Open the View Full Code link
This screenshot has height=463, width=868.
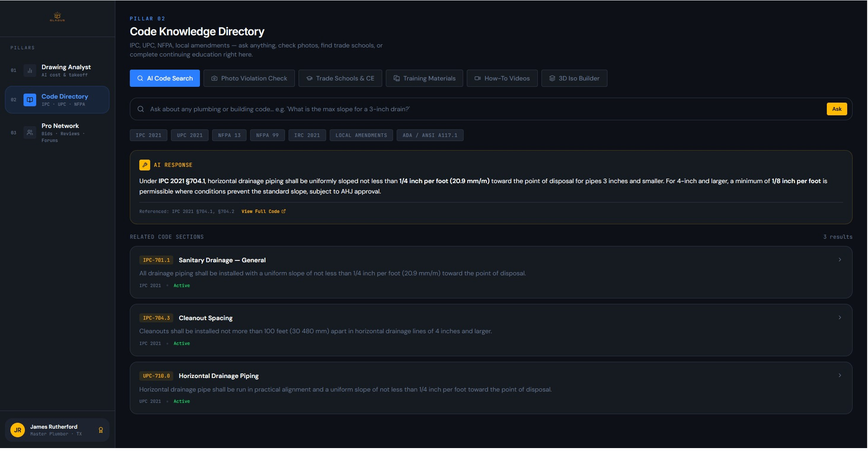click(263, 211)
